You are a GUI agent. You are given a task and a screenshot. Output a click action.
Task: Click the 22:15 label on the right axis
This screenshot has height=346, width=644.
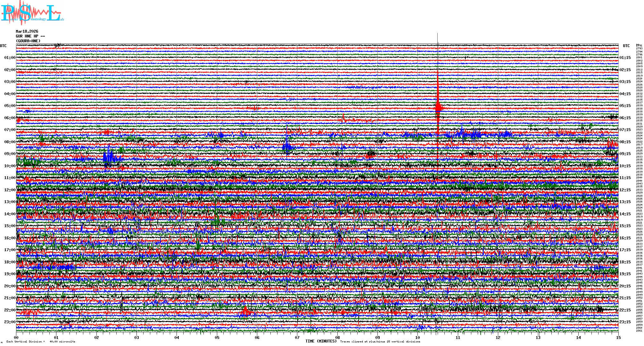(x=625, y=310)
